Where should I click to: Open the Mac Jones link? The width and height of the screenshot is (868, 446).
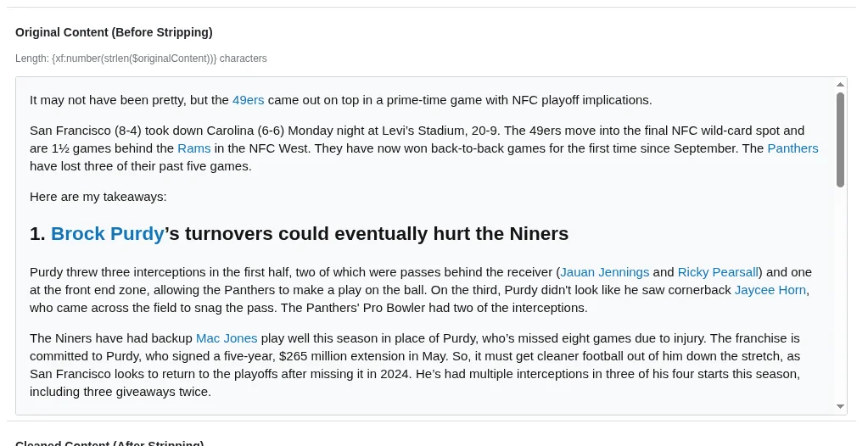(x=227, y=338)
